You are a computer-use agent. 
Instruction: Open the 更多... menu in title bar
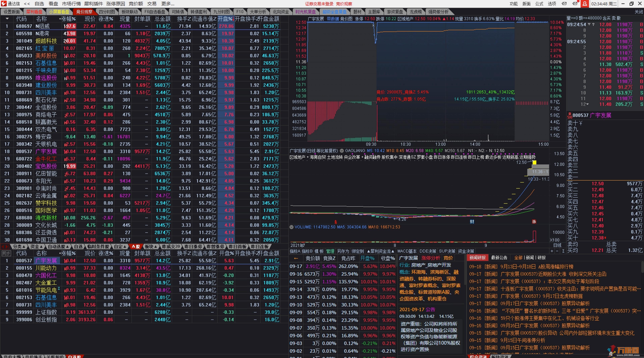[168, 4]
